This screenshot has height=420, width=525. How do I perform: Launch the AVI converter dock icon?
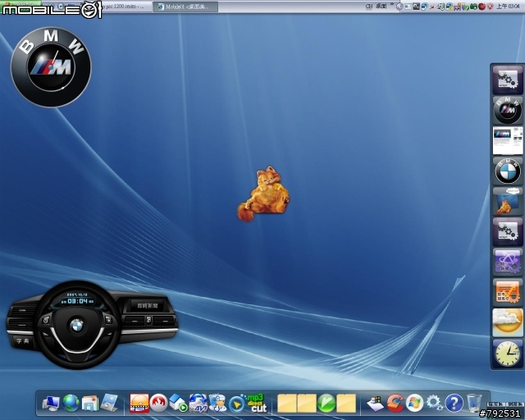tap(199, 403)
